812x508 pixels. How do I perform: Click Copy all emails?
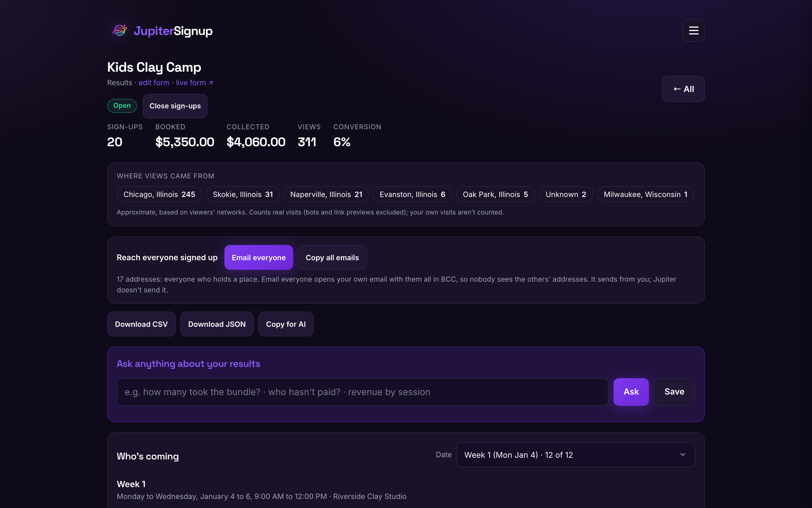pos(332,257)
